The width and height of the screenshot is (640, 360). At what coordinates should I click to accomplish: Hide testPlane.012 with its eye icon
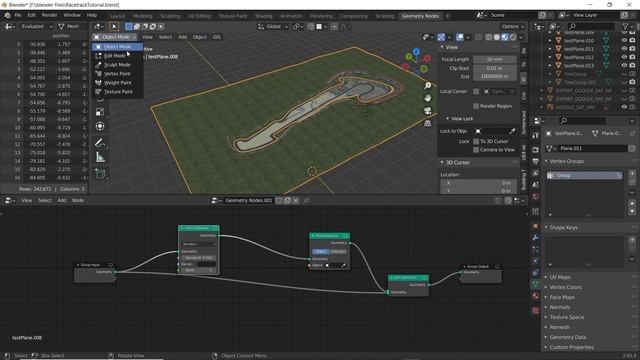[x=624, y=57]
